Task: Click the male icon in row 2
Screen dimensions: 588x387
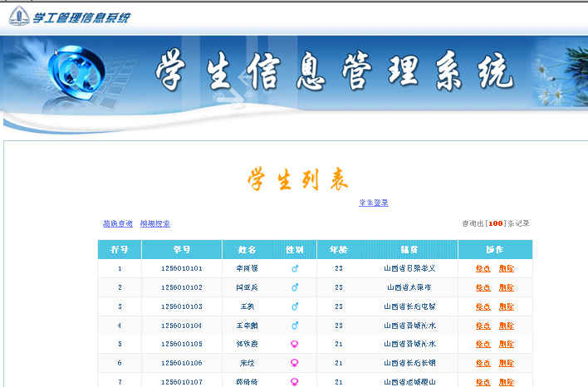Action: point(295,287)
